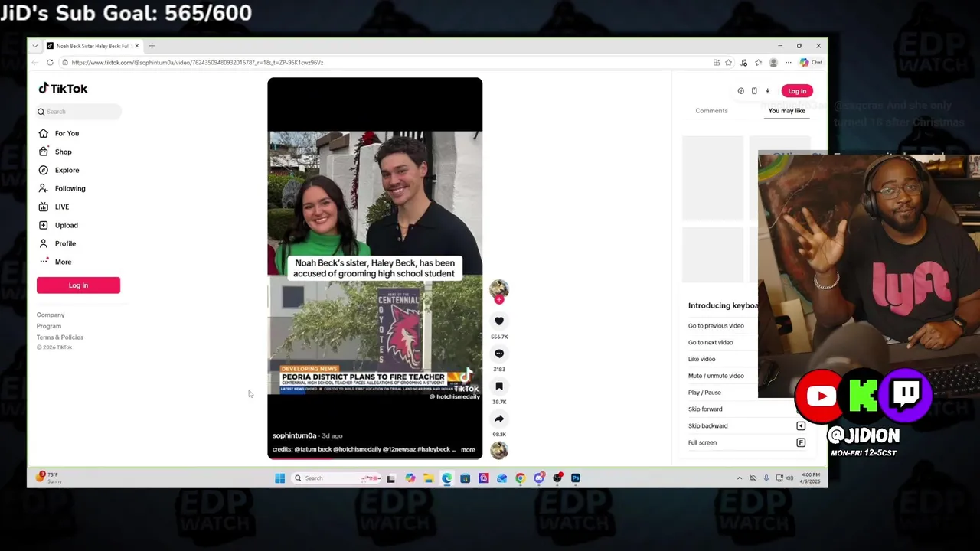Viewport: 980px width, 551px height.
Task: Focus the TikTok search field
Action: pos(79,112)
